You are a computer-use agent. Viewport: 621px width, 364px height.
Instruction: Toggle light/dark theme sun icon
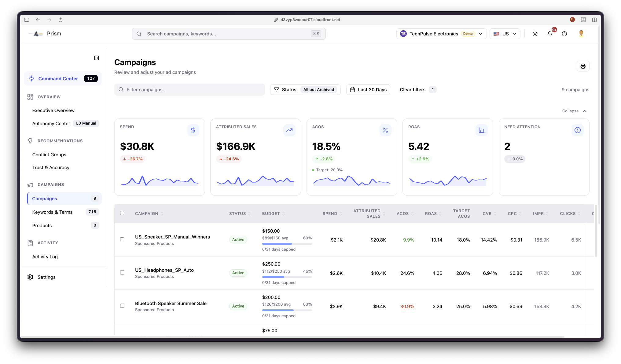tap(535, 34)
